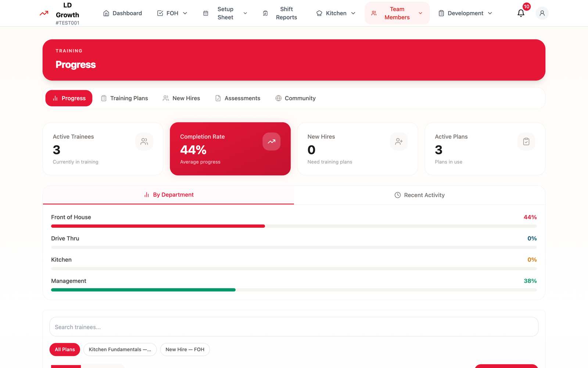
Task: Click the Dashboard home icon
Action: click(106, 13)
